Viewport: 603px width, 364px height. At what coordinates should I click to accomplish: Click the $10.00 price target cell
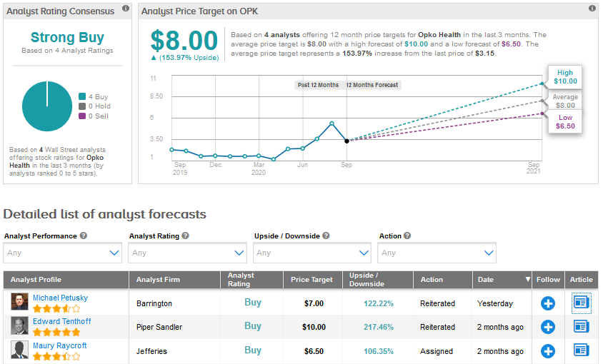314,327
